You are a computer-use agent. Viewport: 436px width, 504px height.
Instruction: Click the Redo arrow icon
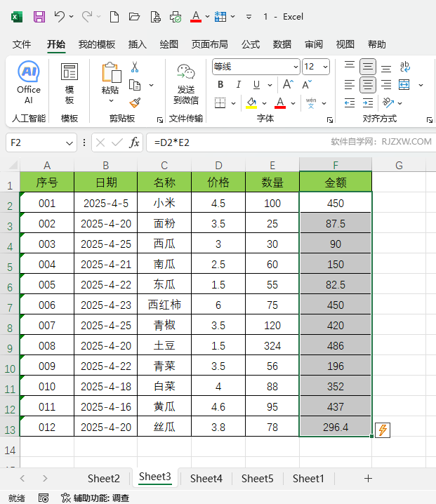[x=87, y=16]
